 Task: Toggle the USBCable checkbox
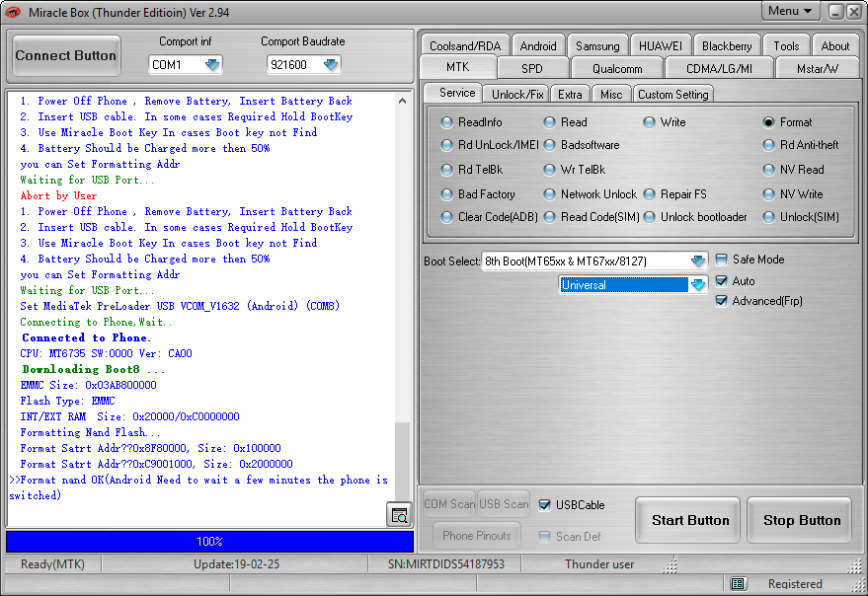545,504
